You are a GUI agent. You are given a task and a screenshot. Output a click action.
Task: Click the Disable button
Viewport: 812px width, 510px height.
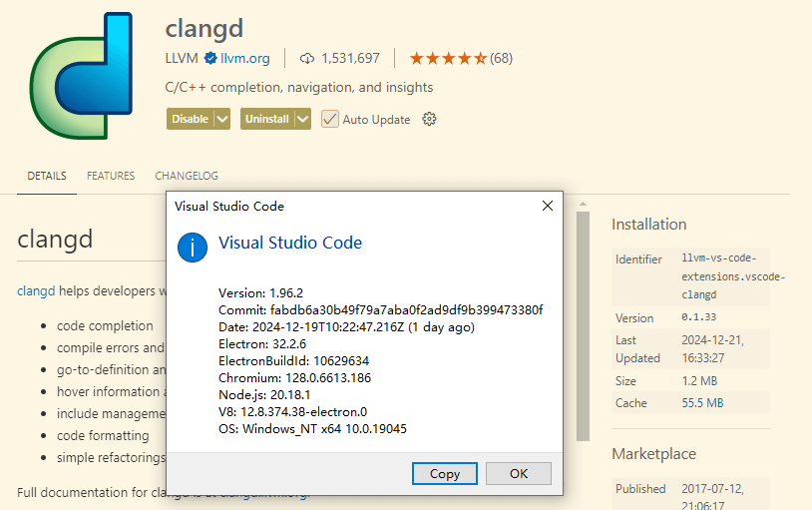point(191,119)
